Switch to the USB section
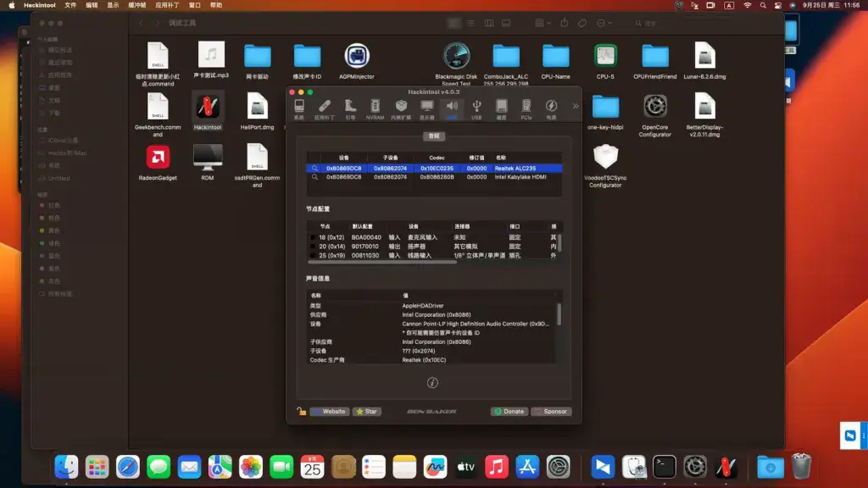Screen dimensions: 868x488 pos(476,109)
